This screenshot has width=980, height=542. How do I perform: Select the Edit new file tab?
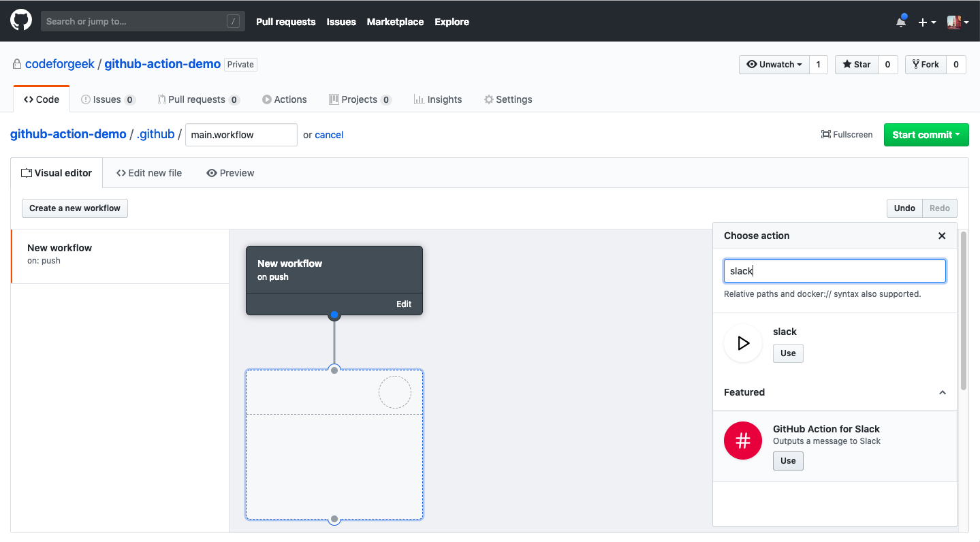pos(149,173)
